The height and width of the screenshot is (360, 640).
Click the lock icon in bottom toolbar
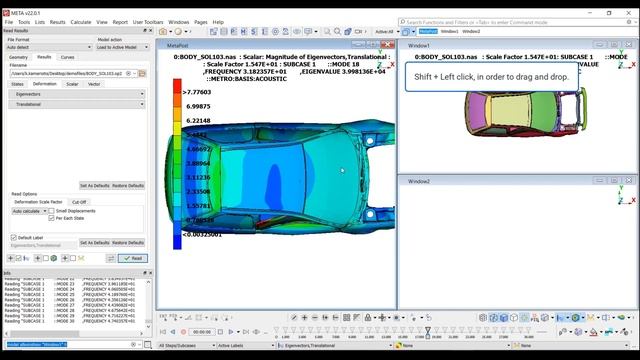368,318
